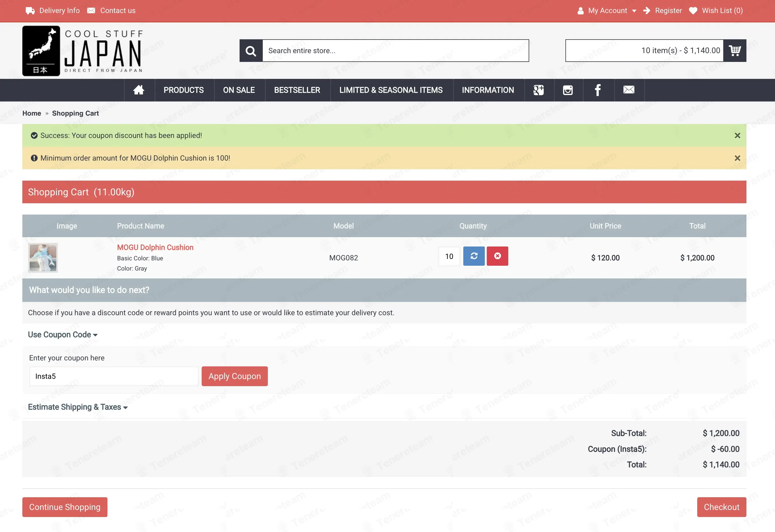The width and height of the screenshot is (775, 532).
Task: Open the Facebook icon in navigation bar
Action: click(598, 90)
